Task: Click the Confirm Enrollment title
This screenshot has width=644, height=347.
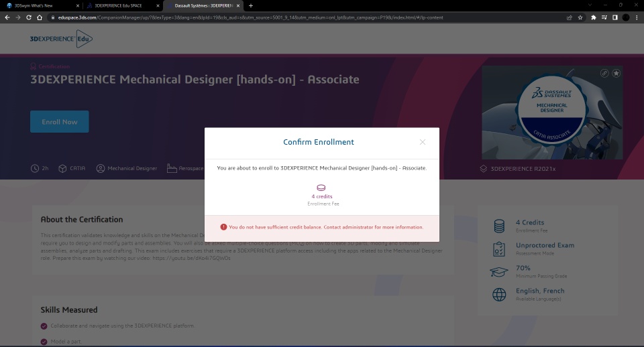Action: [x=318, y=142]
